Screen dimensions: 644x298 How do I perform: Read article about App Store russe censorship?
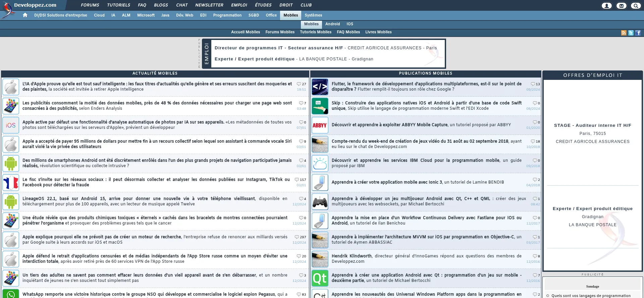coord(155,259)
